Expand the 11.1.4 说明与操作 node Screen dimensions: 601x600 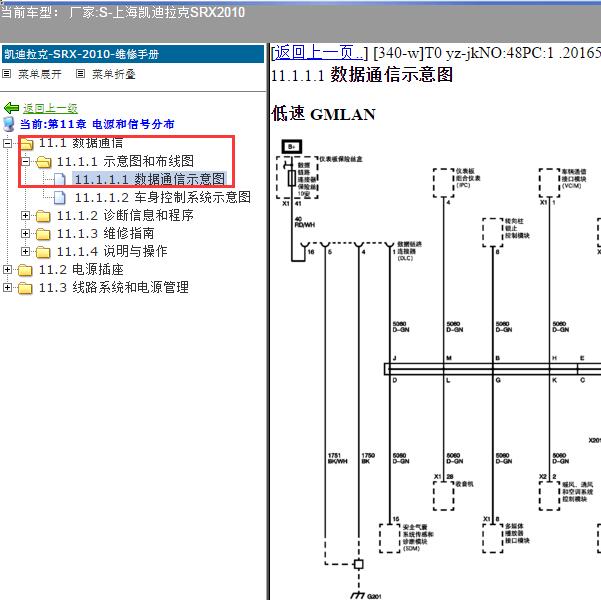tap(25, 252)
